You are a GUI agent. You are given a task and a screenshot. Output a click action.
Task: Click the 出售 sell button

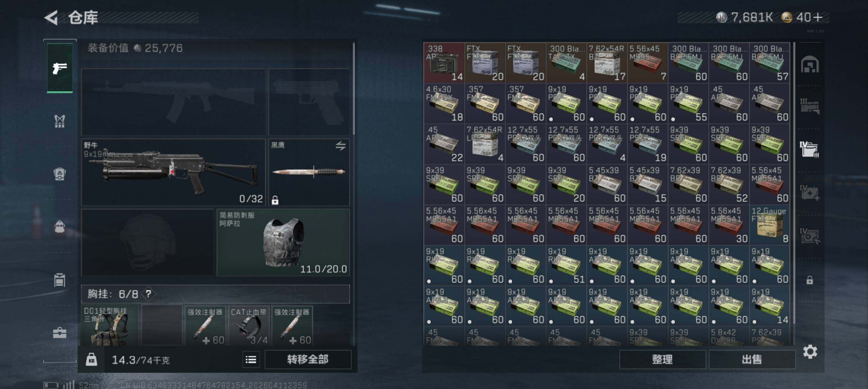752,359
